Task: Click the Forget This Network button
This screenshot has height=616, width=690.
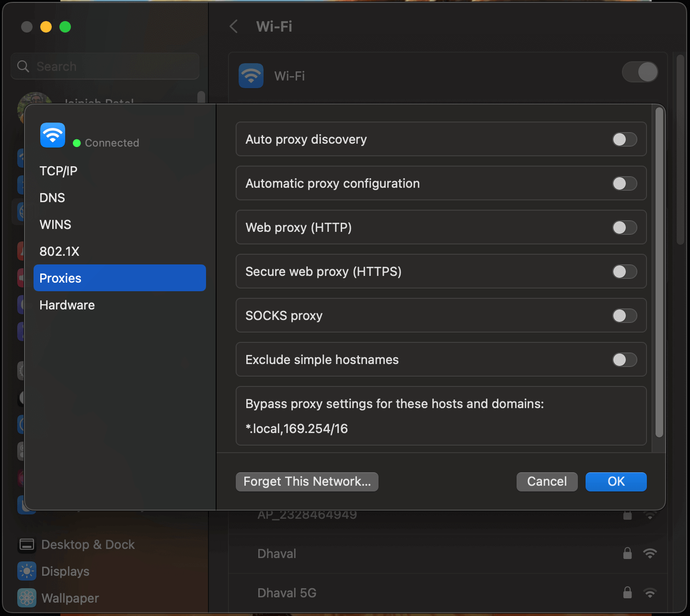Action: click(x=307, y=481)
